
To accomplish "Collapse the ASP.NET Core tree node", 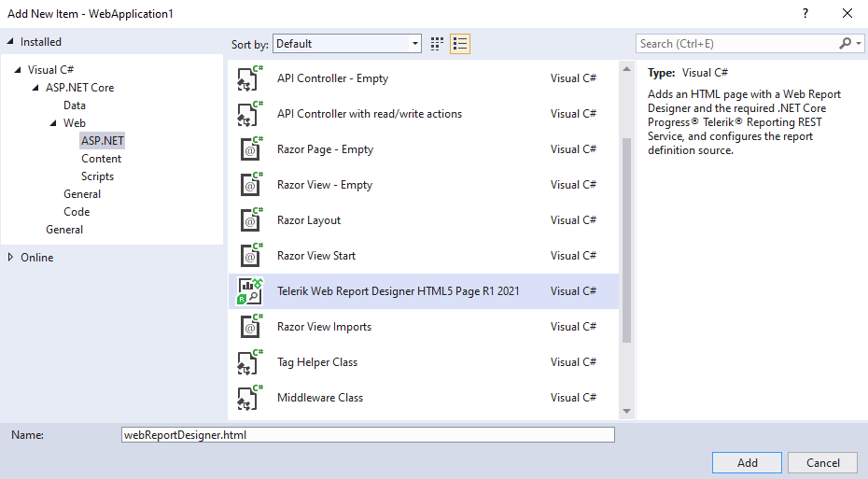I will 35,88.
